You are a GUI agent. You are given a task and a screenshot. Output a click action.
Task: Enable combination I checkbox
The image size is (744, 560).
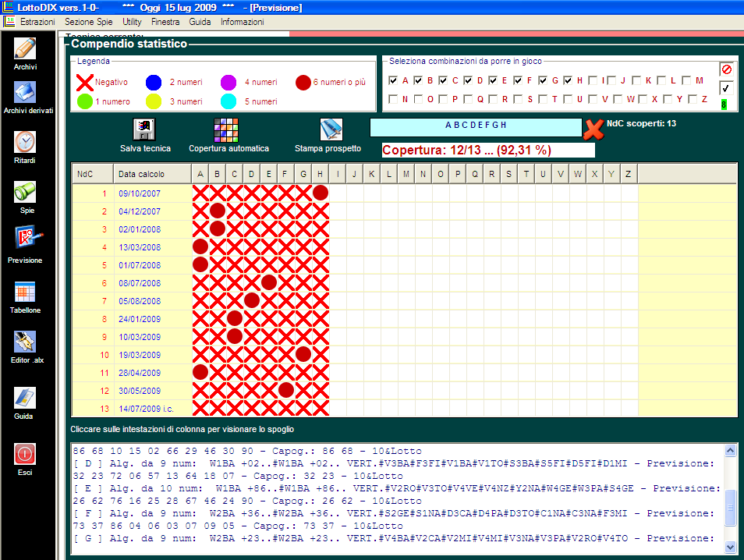pos(593,80)
